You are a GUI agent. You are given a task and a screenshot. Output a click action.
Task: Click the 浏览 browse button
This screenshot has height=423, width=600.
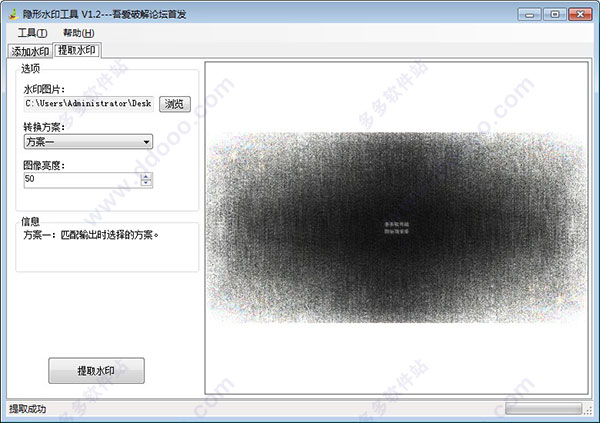[x=174, y=104]
